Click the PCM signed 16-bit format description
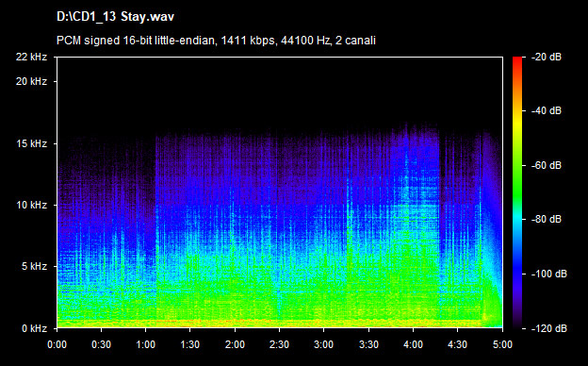This screenshot has height=366, width=588. click(216, 41)
